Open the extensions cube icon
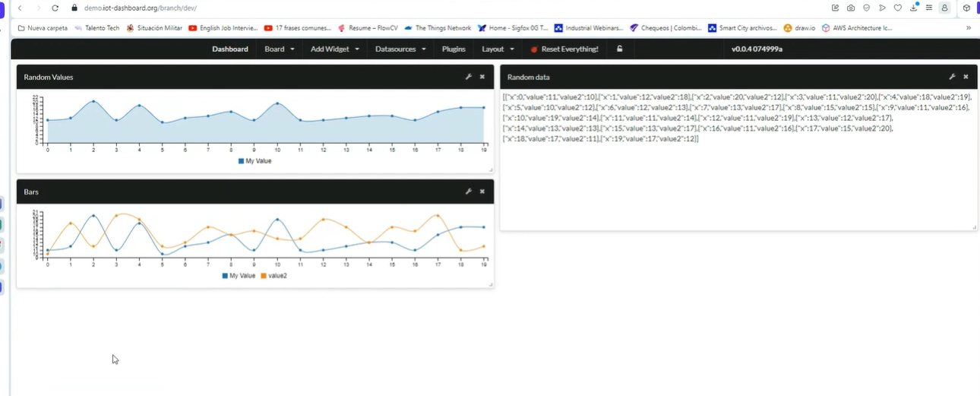 [x=967, y=8]
